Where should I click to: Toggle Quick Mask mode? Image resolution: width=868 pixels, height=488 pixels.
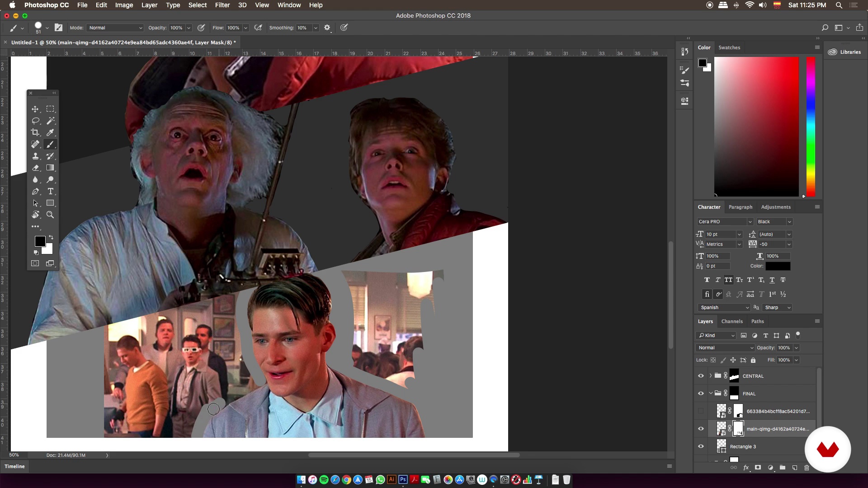click(35, 263)
